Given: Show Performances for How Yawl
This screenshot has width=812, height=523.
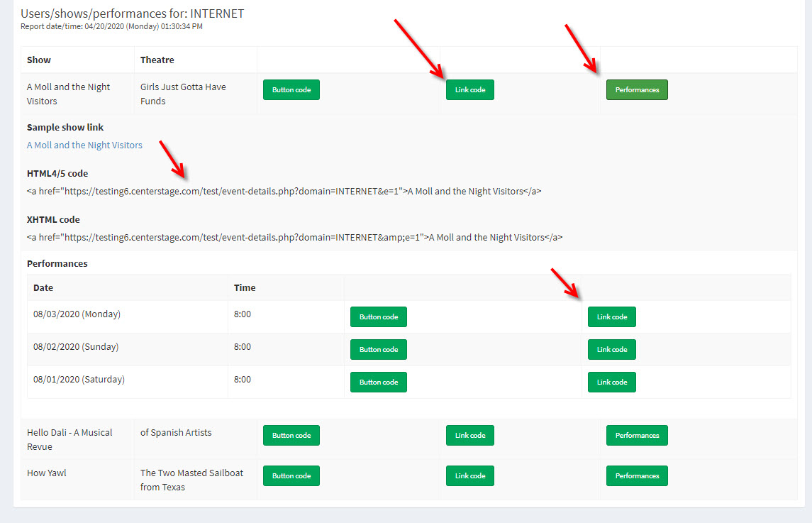Looking at the screenshot, I should [x=637, y=476].
